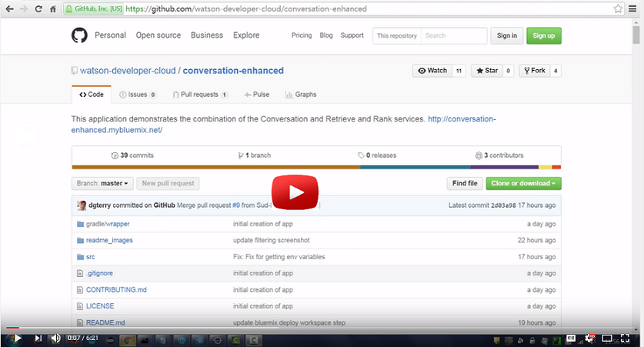Expand the Clone or download dropdown
Viewport: 644px width, 347px height.
[x=523, y=184]
